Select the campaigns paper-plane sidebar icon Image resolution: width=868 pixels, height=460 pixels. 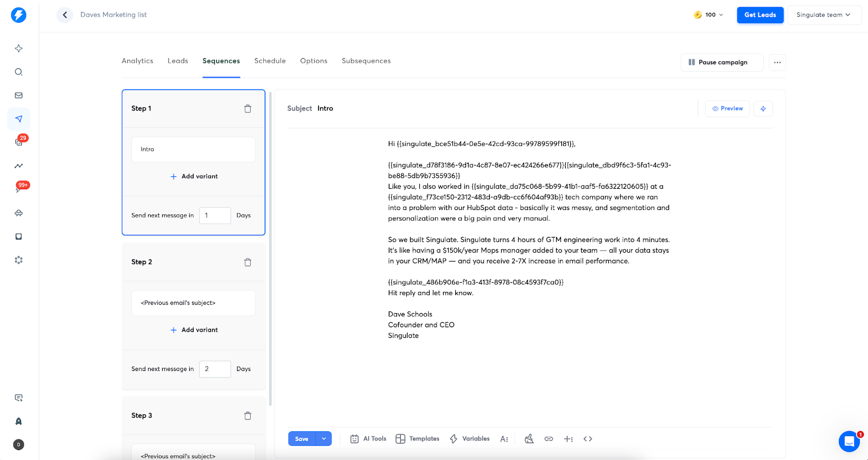coord(18,119)
